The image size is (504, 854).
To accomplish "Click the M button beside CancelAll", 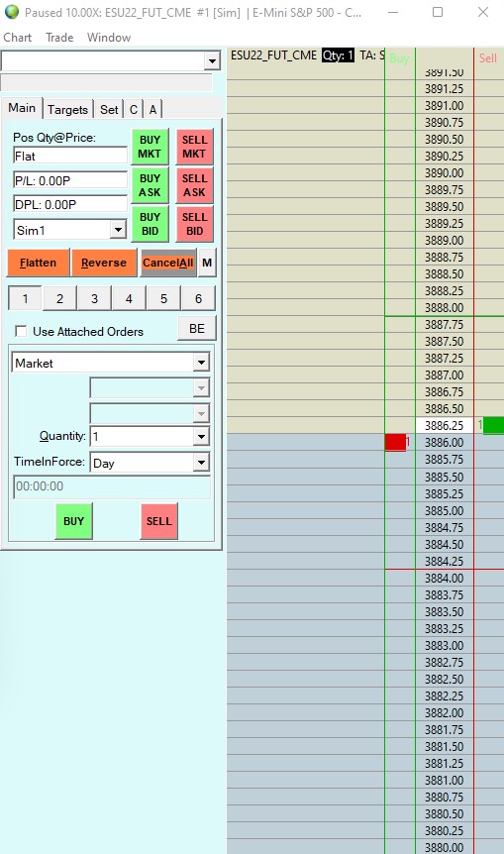I will [x=207, y=263].
